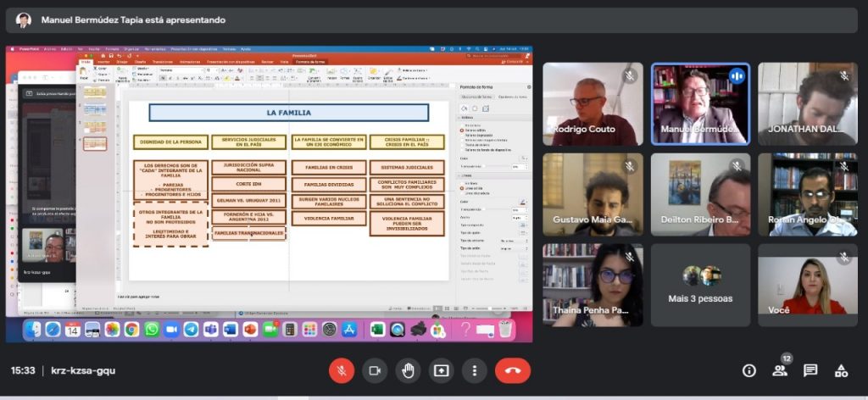Viewport: 868px width, 400px height.
Task: Toggle the camera on or off
Action: point(375,370)
